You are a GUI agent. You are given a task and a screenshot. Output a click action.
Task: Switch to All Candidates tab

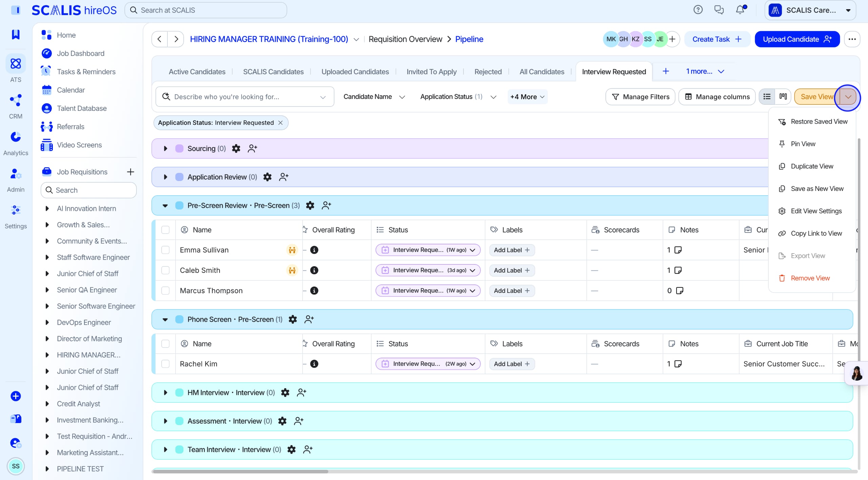(542, 72)
